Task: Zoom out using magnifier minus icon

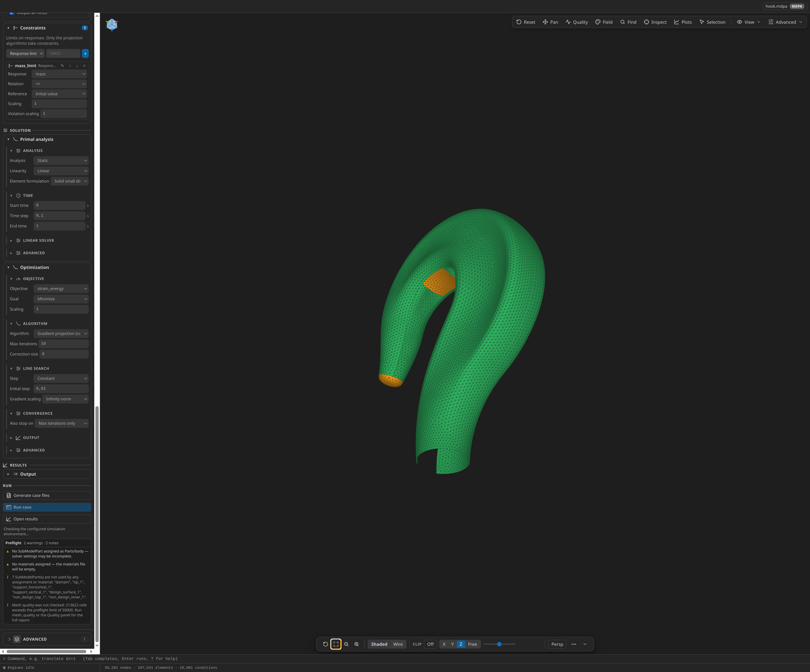Action: (x=346, y=644)
